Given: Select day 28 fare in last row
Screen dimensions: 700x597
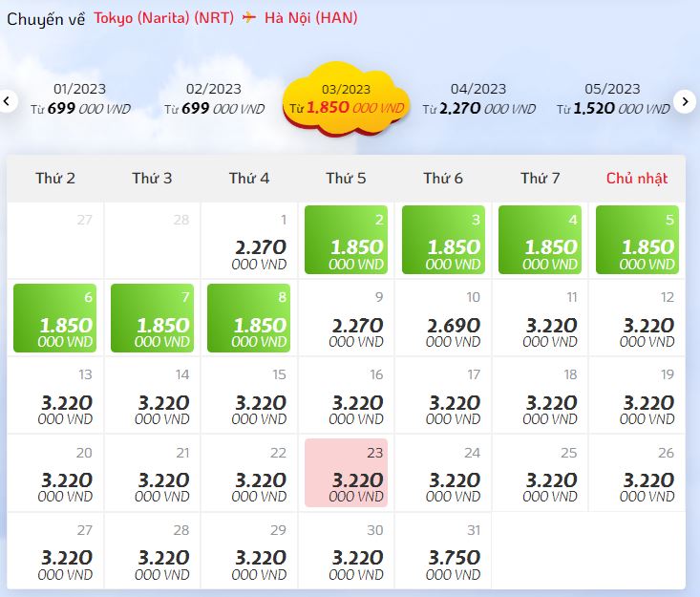Looking at the screenshot, I should (x=152, y=551).
